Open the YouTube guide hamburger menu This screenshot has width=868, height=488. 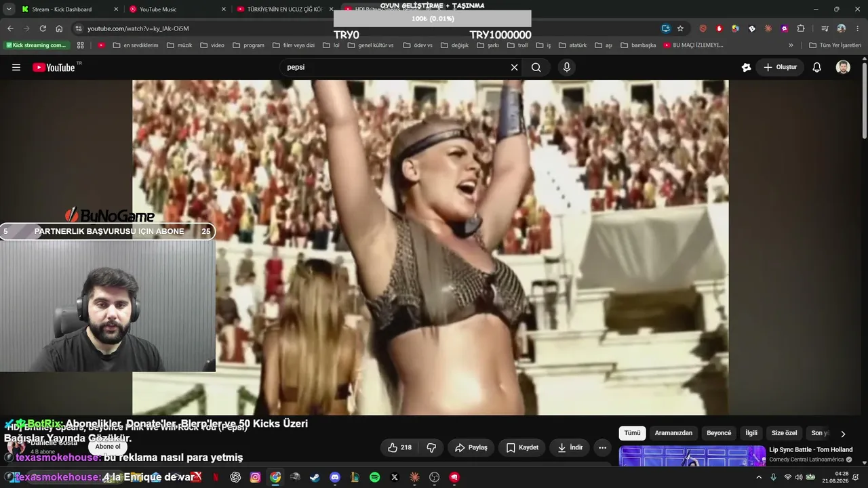click(16, 67)
